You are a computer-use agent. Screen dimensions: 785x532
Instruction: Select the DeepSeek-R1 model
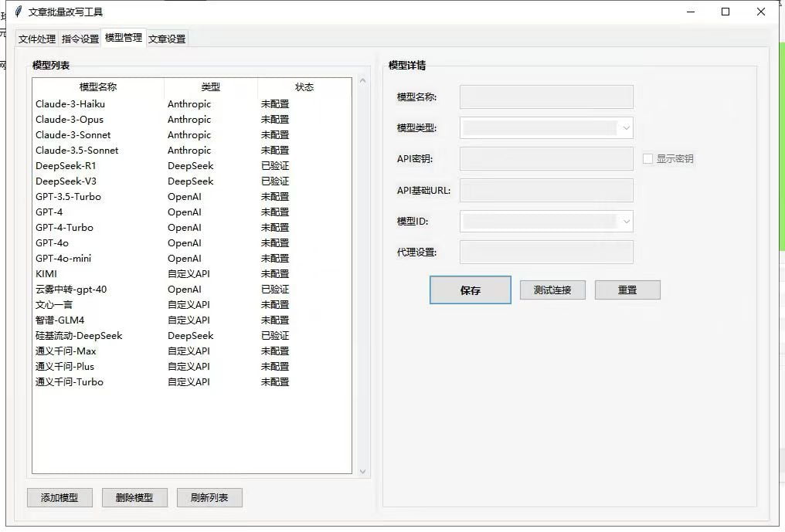click(192, 166)
